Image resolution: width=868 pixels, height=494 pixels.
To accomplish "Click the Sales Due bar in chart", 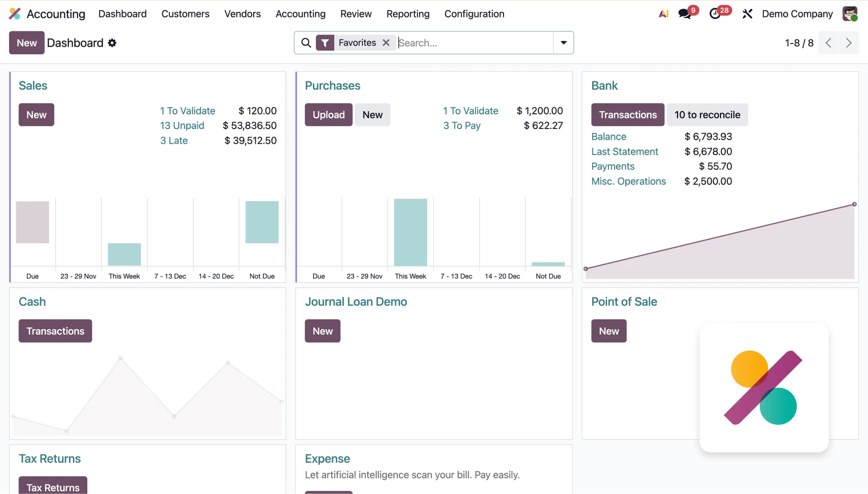I will [x=33, y=222].
